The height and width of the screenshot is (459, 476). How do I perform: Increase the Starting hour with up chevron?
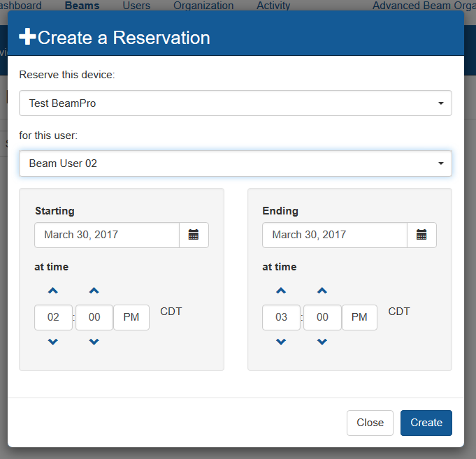53,291
